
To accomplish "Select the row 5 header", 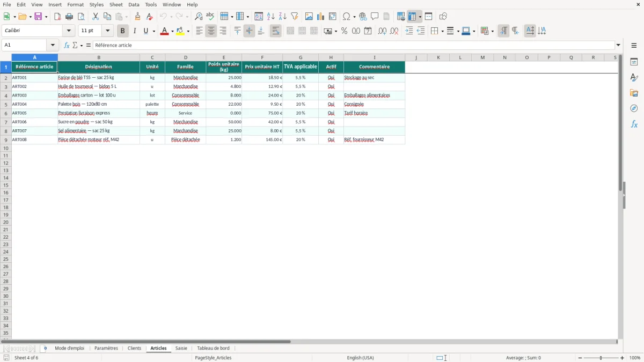I will 5,104.
